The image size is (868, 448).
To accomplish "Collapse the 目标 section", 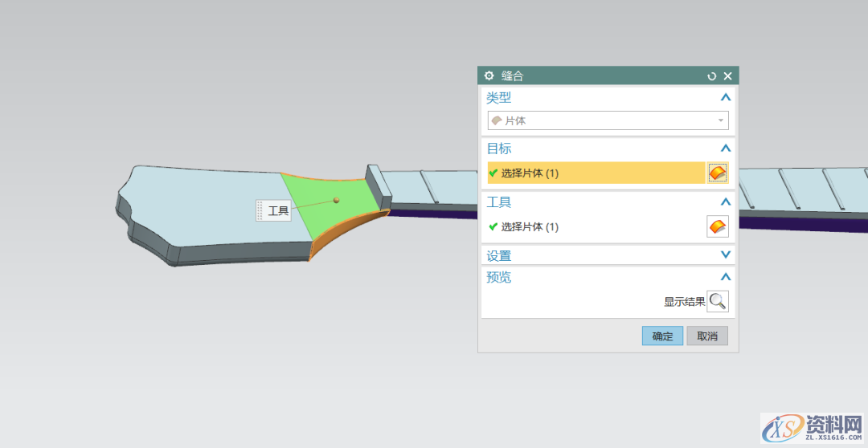I will coord(726,149).
